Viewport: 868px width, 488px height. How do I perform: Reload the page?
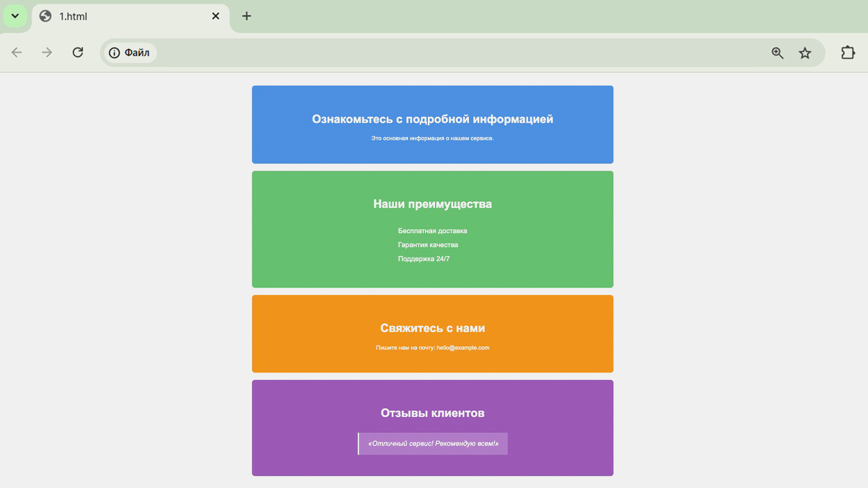click(78, 52)
